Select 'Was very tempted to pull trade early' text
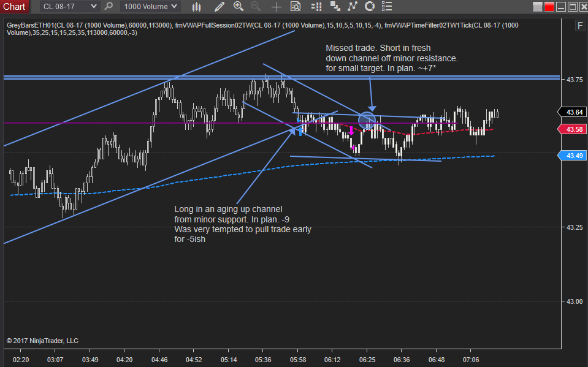Viewport: 588px width, 367px height. point(243,229)
